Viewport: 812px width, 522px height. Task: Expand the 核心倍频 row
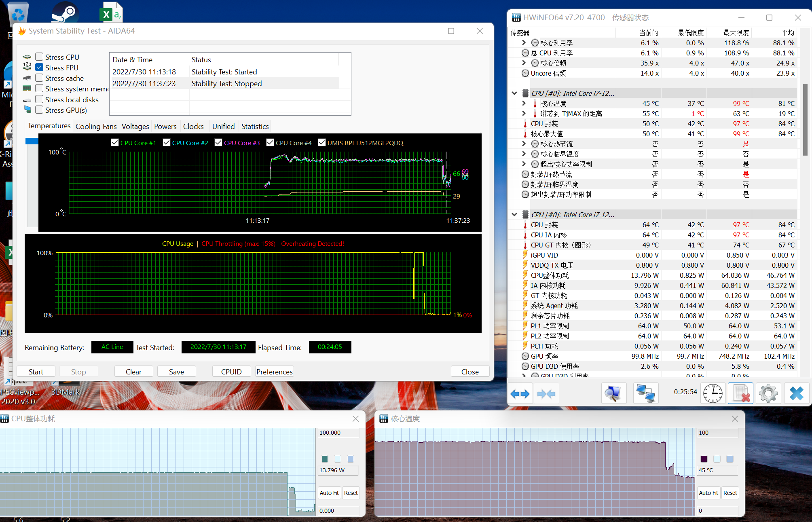pos(524,63)
